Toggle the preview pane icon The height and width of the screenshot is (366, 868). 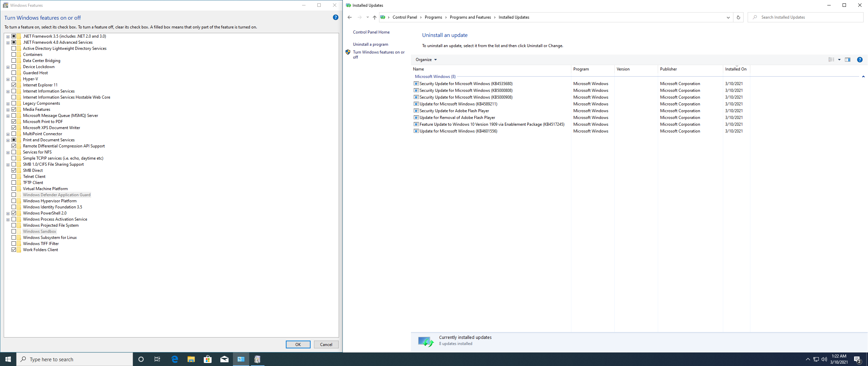[847, 60]
